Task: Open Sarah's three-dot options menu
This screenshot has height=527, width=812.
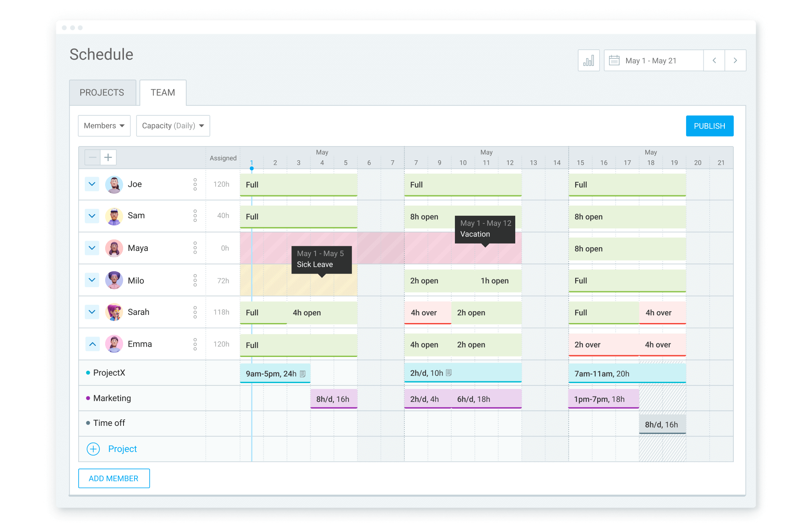Action: (x=195, y=312)
